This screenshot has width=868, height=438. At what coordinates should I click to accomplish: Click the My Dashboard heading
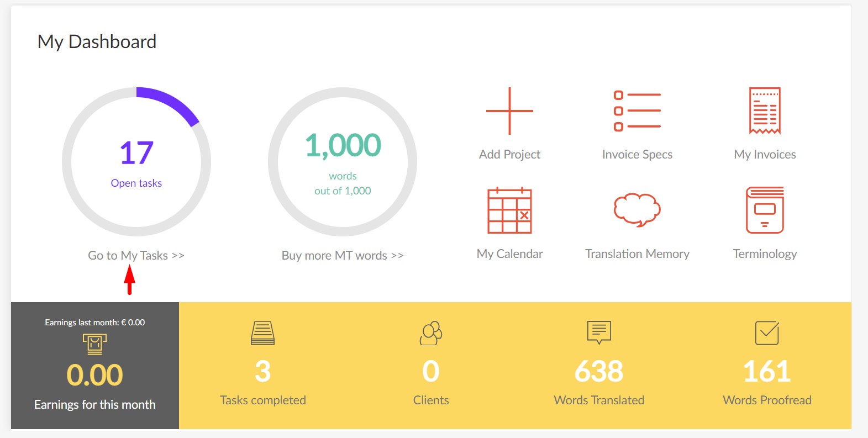pyautogui.click(x=97, y=42)
